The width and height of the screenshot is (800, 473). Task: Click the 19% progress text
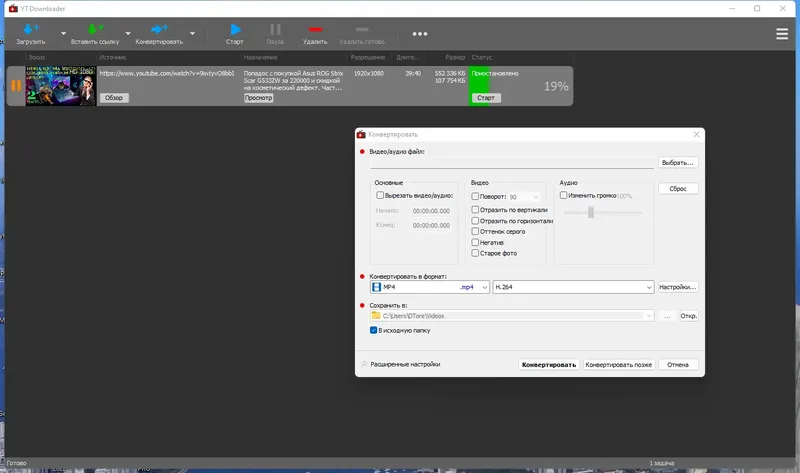click(556, 86)
